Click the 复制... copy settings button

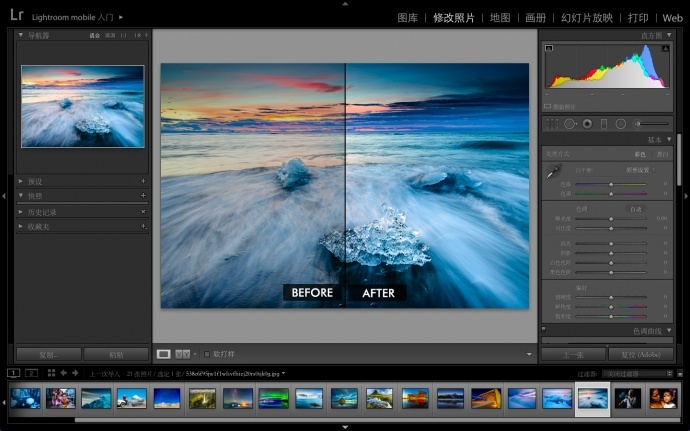(48, 354)
